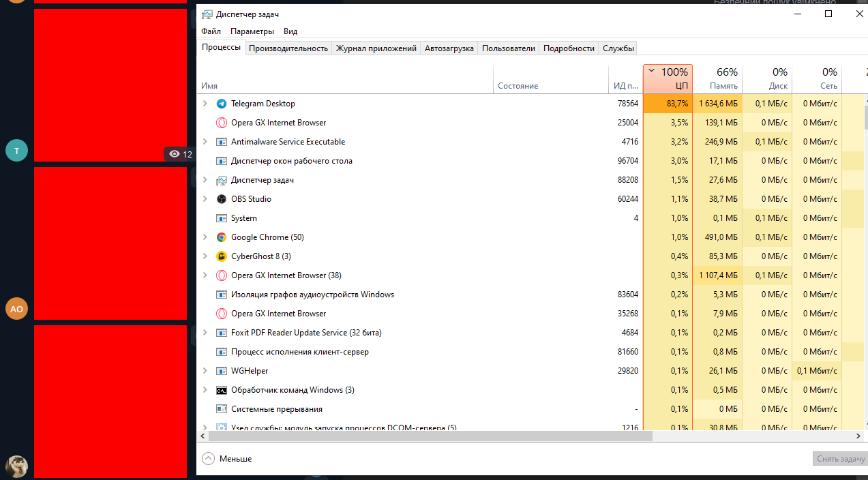
Task: Expand the Telegram Desktop process group
Action: (205, 104)
